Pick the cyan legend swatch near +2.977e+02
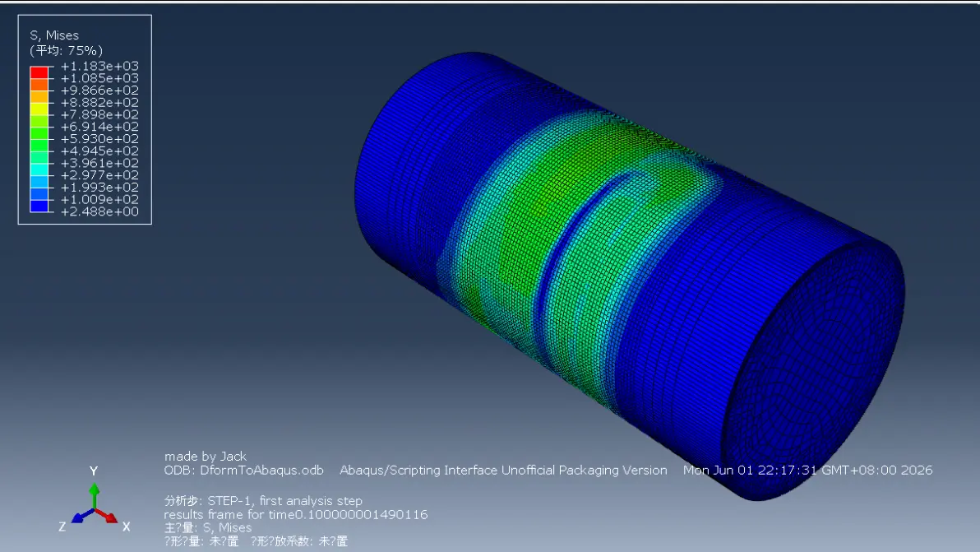Image resolution: width=980 pixels, height=552 pixels. [39, 169]
